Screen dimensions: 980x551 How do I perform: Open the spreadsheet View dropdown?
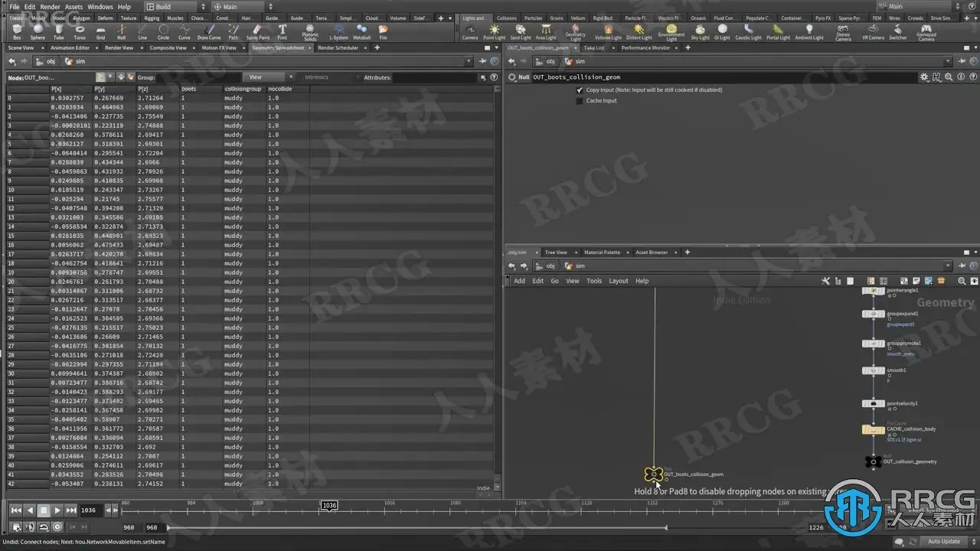(x=269, y=77)
